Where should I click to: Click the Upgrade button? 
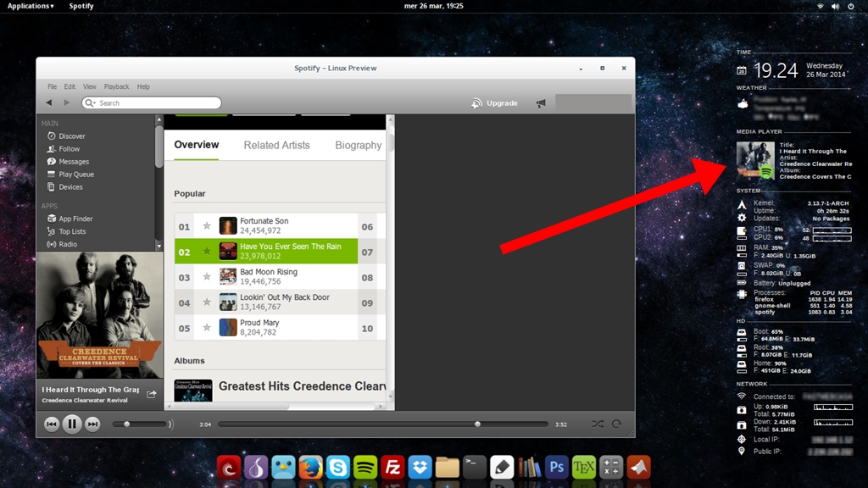(494, 103)
